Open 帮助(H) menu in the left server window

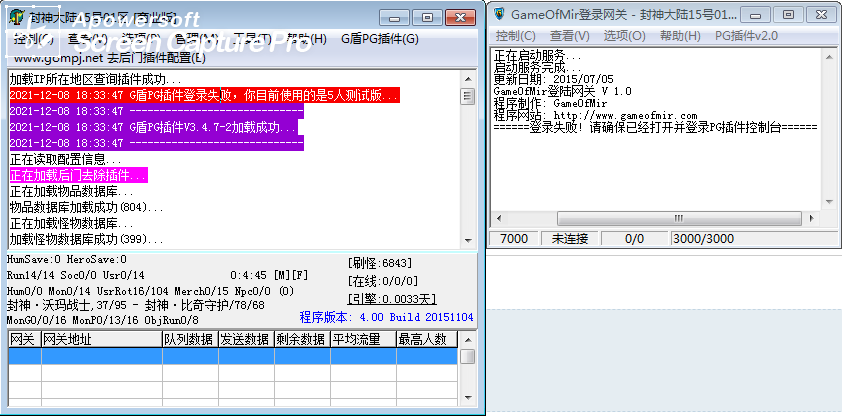tap(307, 39)
